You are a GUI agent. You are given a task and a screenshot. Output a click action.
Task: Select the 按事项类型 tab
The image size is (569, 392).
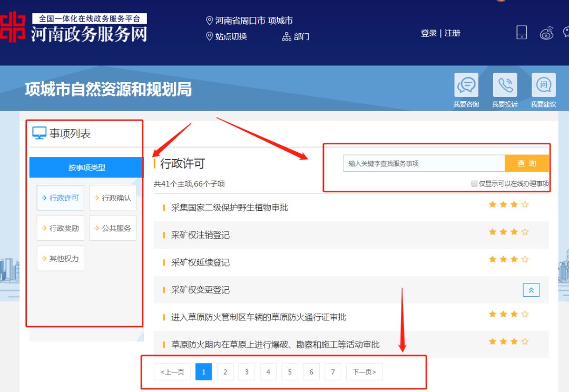[86, 167]
